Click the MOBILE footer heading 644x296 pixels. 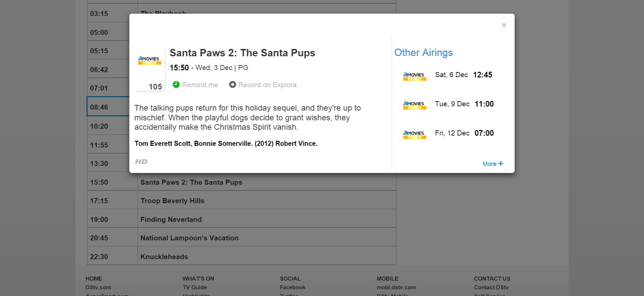(x=387, y=279)
